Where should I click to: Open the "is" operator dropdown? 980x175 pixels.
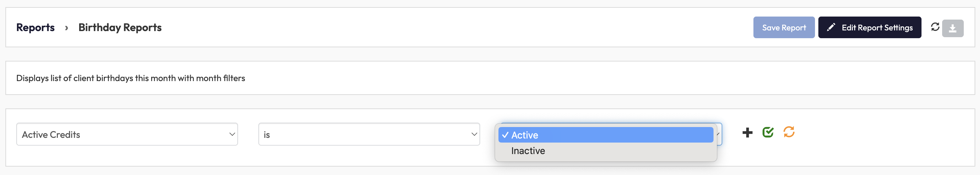click(x=369, y=134)
